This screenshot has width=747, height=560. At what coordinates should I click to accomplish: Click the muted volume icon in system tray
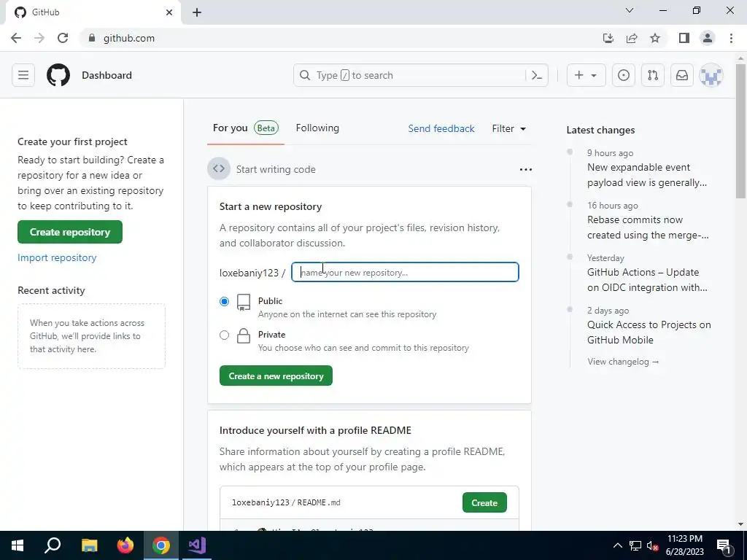pos(653,545)
